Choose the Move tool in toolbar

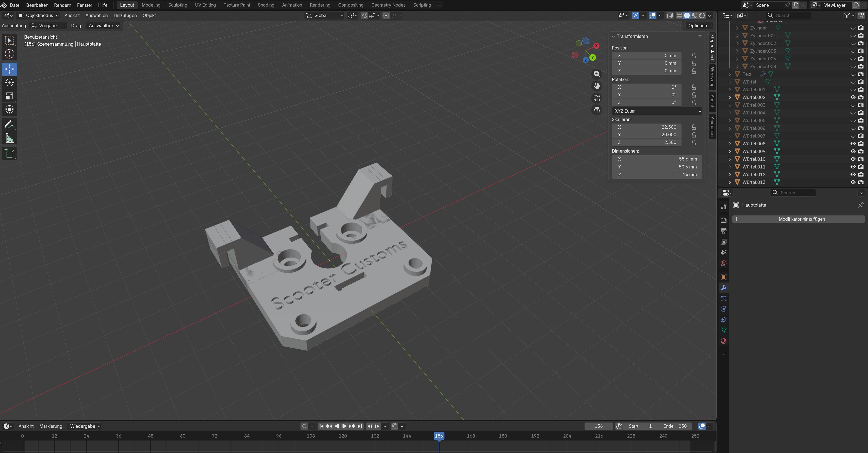pyautogui.click(x=10, y=69)
